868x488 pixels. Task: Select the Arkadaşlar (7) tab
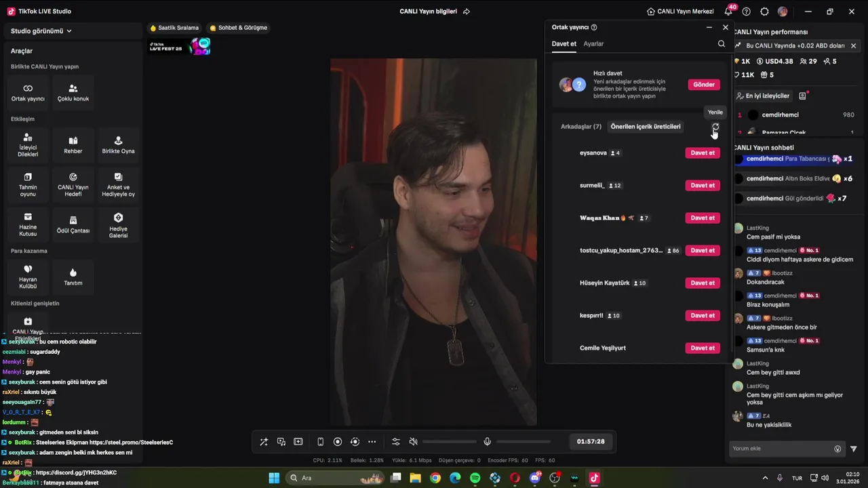tap(581, 127)
